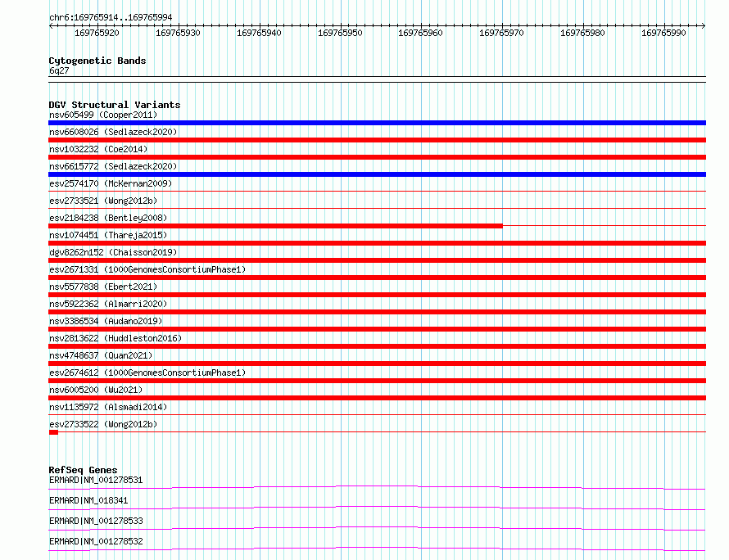
Task: Click ruler position 169765950
Action: coord(340,33)
